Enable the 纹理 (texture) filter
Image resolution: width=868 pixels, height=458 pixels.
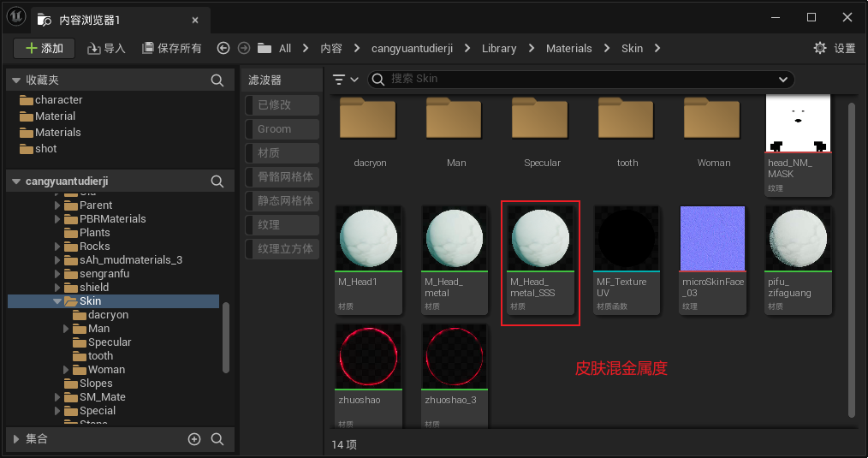point(279,225)
